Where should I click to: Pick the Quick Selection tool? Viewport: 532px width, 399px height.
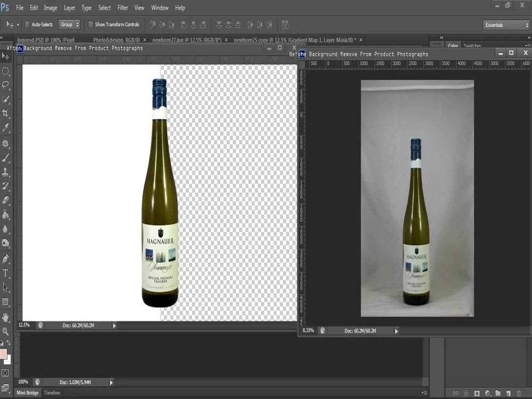click(x=5, y=99)
